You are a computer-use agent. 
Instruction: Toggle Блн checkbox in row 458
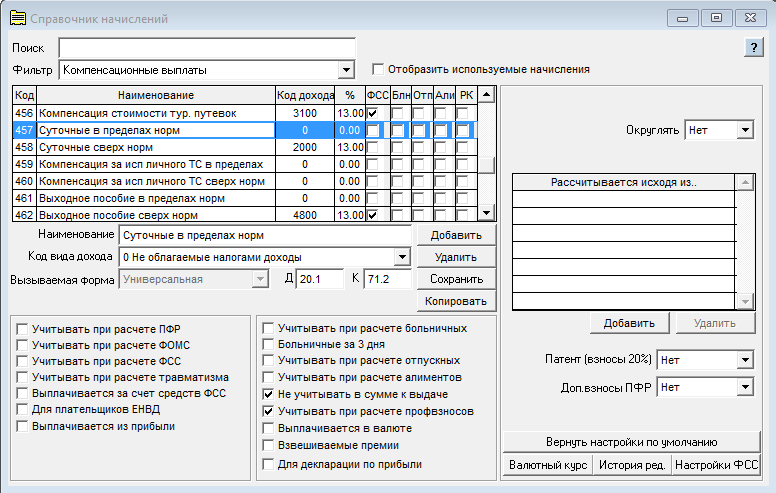pyautogui.click(x=397, y=148)
